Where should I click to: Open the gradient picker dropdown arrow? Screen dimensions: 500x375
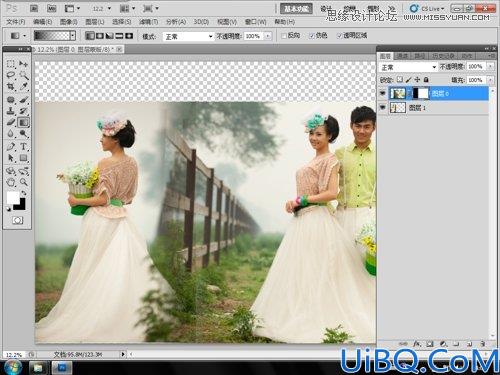click(x=73, y=36)
